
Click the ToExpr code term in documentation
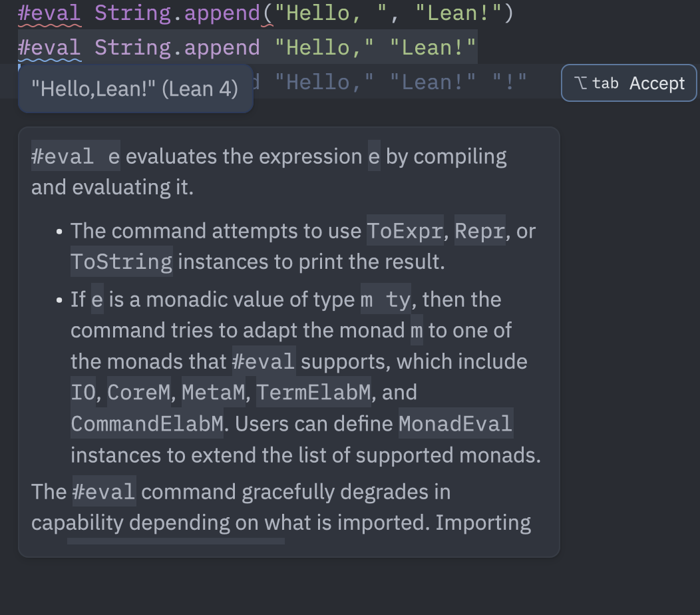click(405, 231)
